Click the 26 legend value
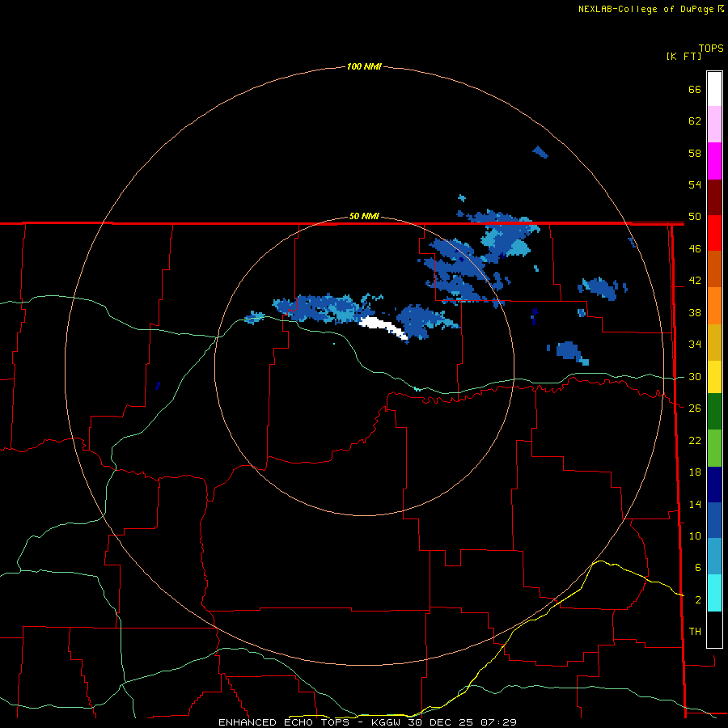 point(695,408)
